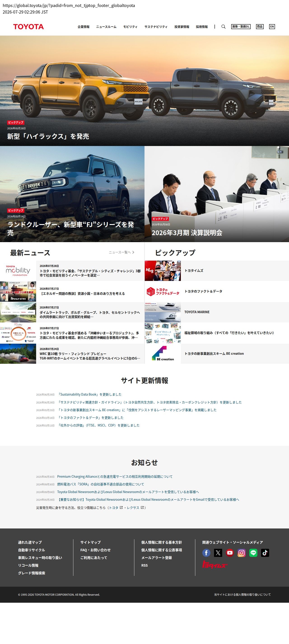Open the 沖縄ゆいまーるプロジェクト news item
Image resolution: width=289 pixels, height=644 pixels.
tap(72, 333)
